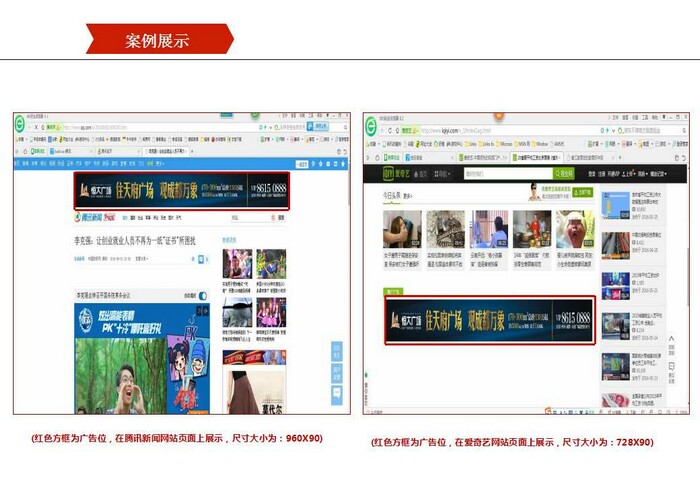
Task: Open a new tab in the left browser
Action: point(192,151)
